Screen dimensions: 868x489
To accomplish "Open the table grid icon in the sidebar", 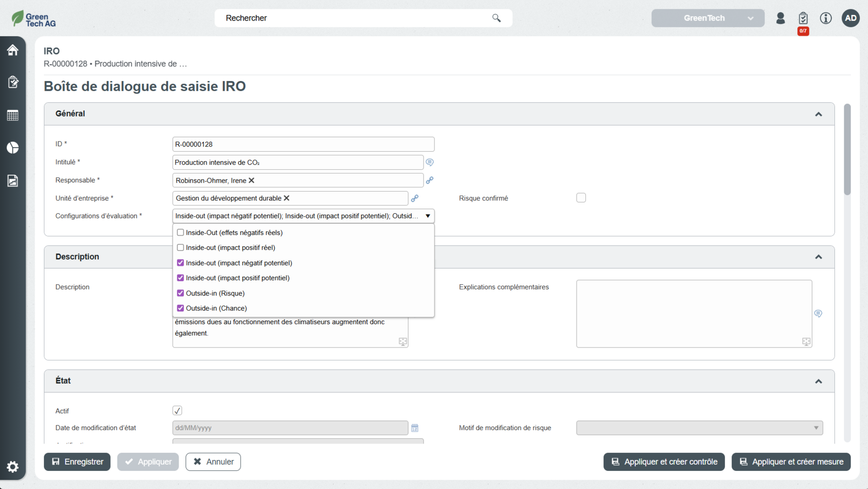I will pos(13,115).
